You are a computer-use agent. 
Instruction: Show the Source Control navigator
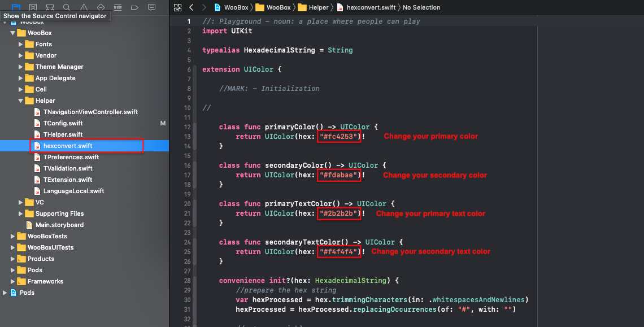point(33,7)
